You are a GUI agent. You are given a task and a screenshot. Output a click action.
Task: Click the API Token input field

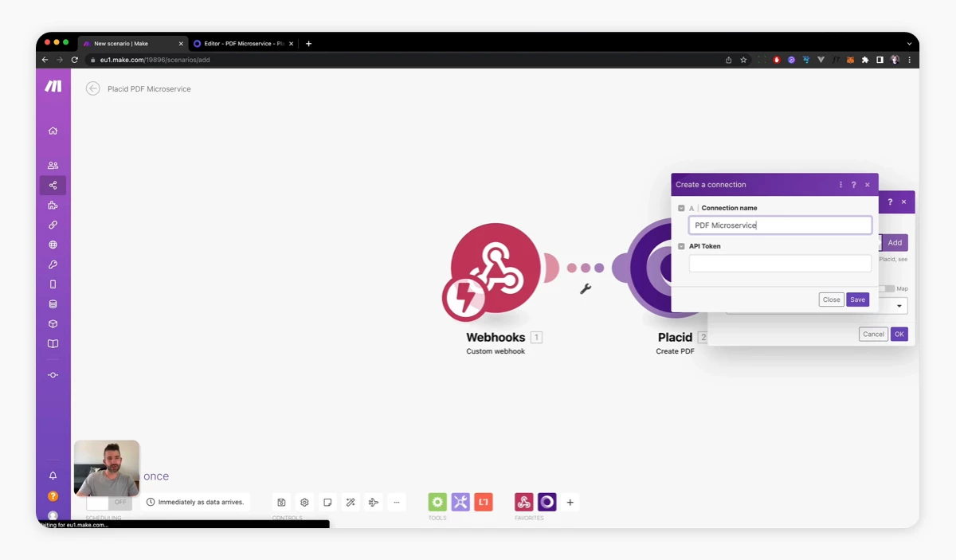click(780, 264)
